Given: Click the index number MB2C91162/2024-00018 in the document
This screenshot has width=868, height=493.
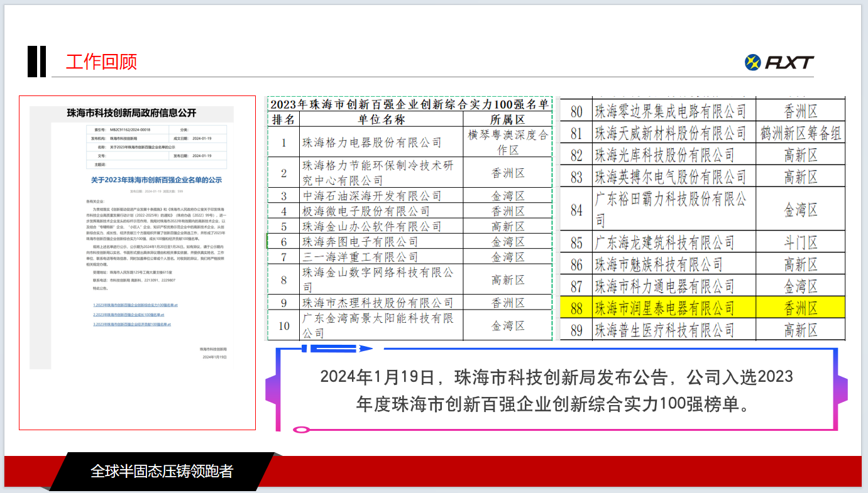Looking at the screenshot, I should coord(131,129).
